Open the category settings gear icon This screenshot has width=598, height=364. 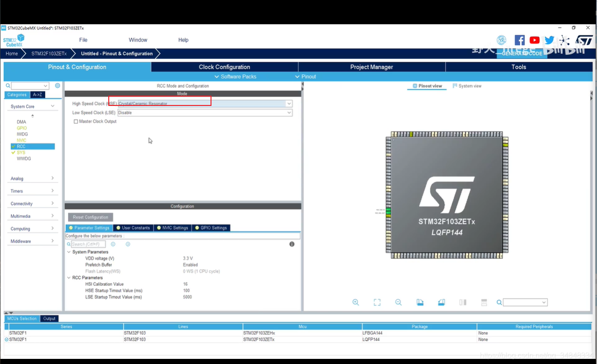coord(57,86)
